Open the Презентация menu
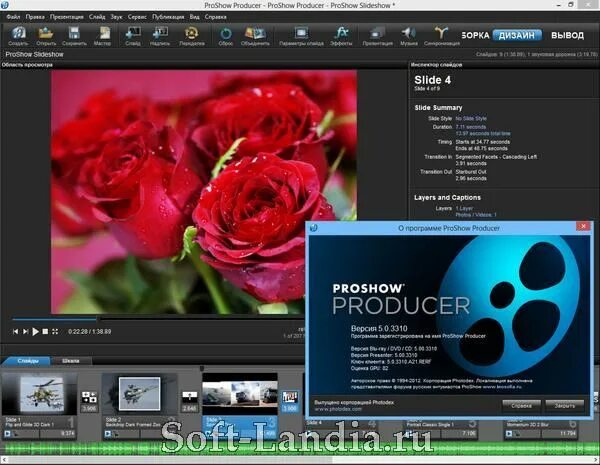 67,17
